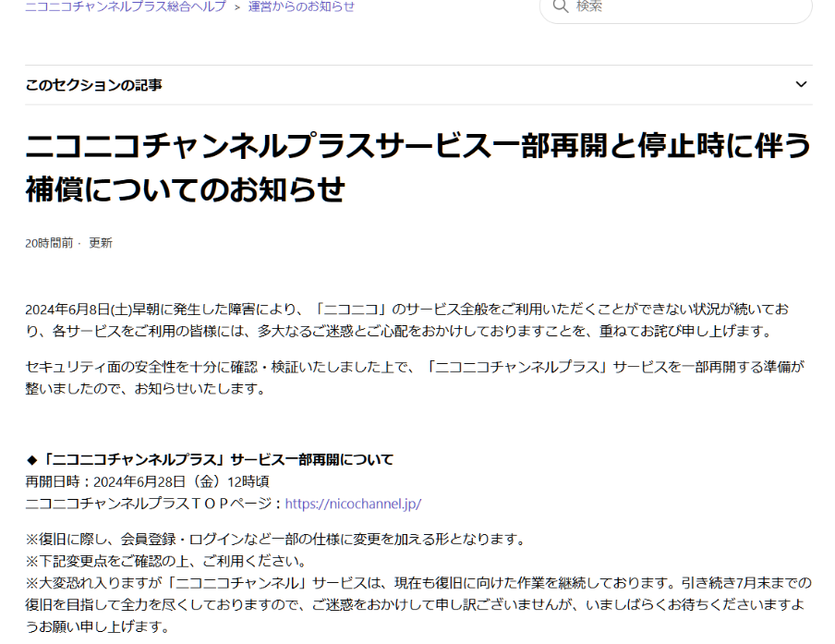Click the note starting ※復旧に際し
The image size is (835, 644).
point(275,539)
